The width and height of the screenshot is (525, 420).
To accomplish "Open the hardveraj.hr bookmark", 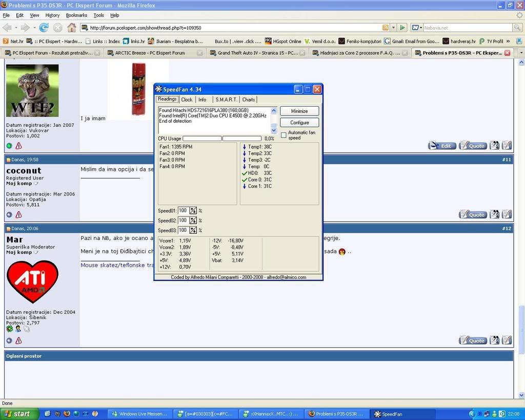I will [459, 41].
